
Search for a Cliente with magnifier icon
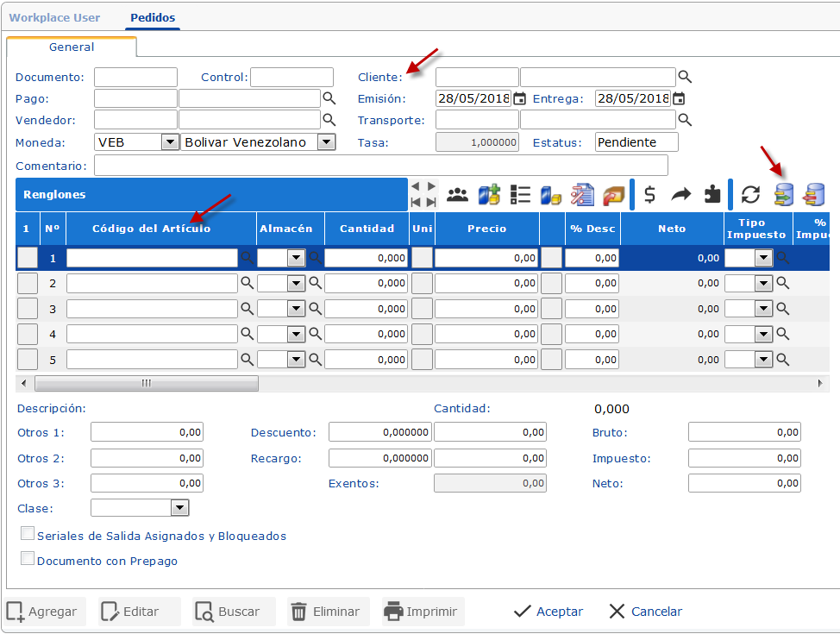[x=685, y=77]
